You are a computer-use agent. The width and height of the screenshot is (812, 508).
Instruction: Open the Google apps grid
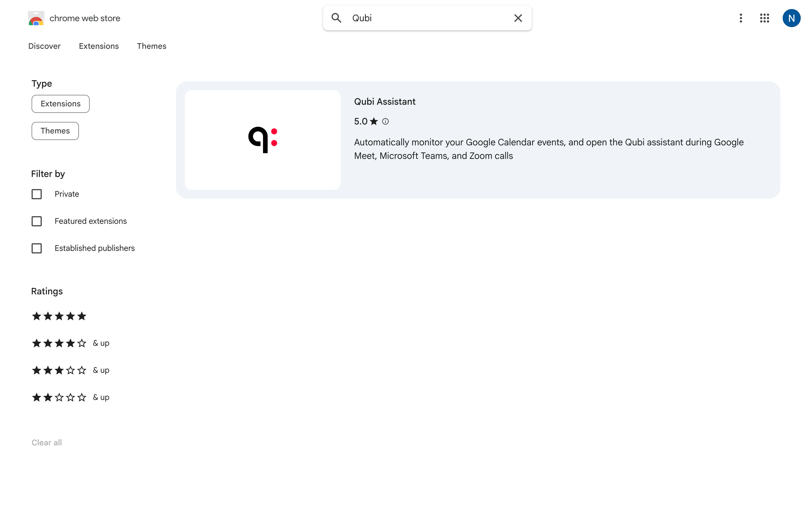click(x=764, y=18)
